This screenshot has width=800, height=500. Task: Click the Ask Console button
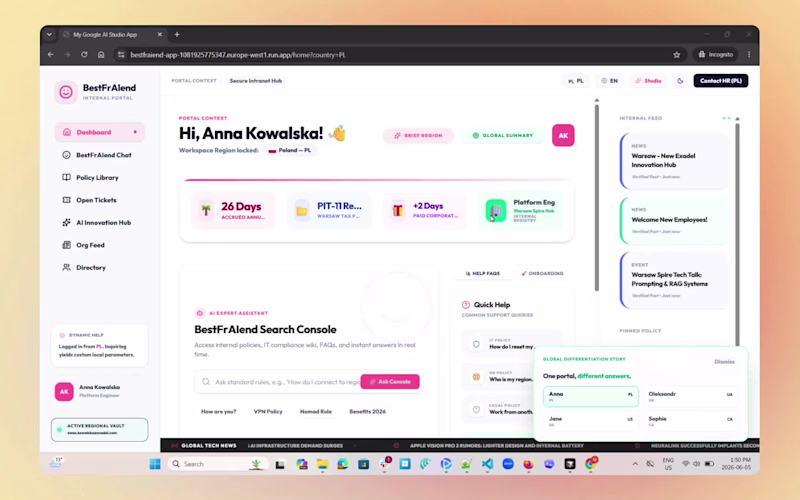click(x=390, y=382)
